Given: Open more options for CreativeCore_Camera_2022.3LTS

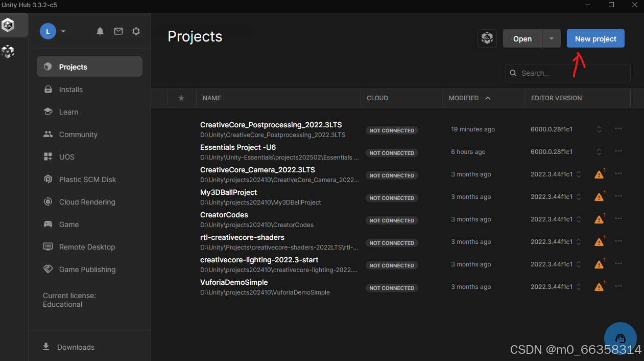Looking at the screenshot, I should [618, 174].
